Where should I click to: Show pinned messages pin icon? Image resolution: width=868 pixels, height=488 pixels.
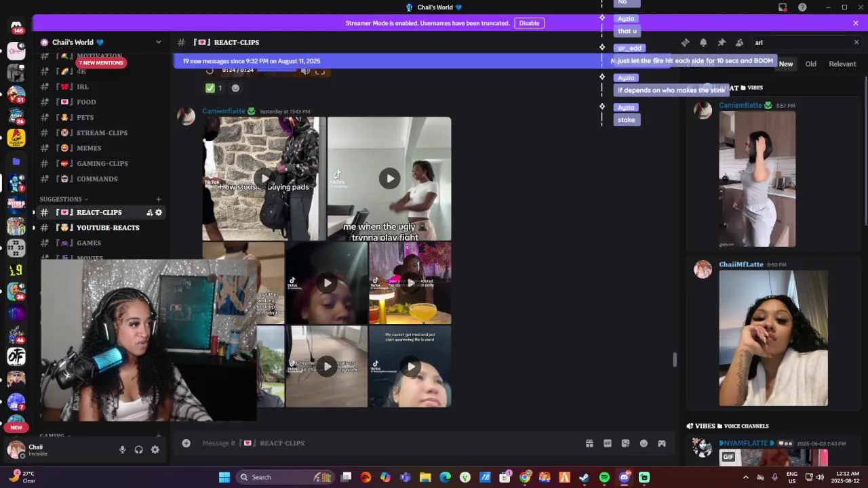722,42
